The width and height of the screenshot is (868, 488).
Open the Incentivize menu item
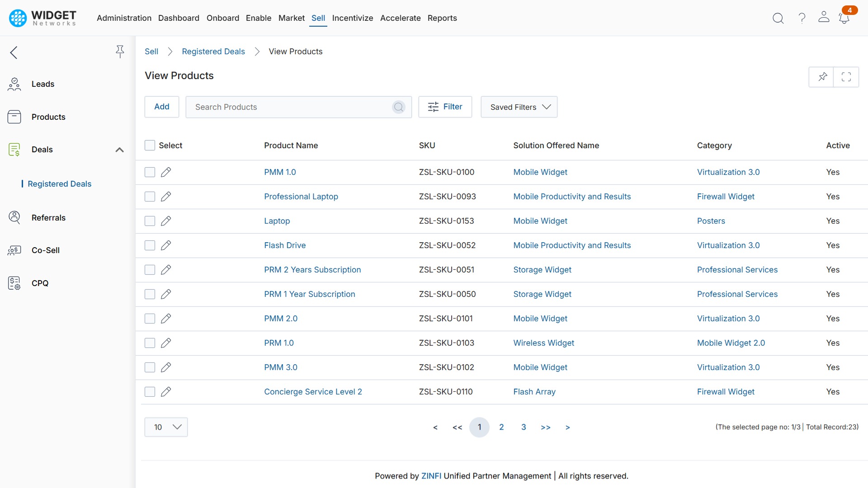tap(353, 18)
